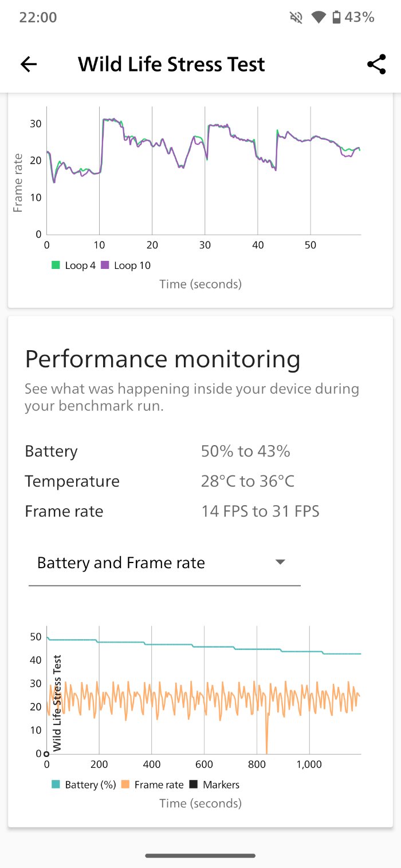
Task: Tap the battery status icon
Action: [336, 18]
